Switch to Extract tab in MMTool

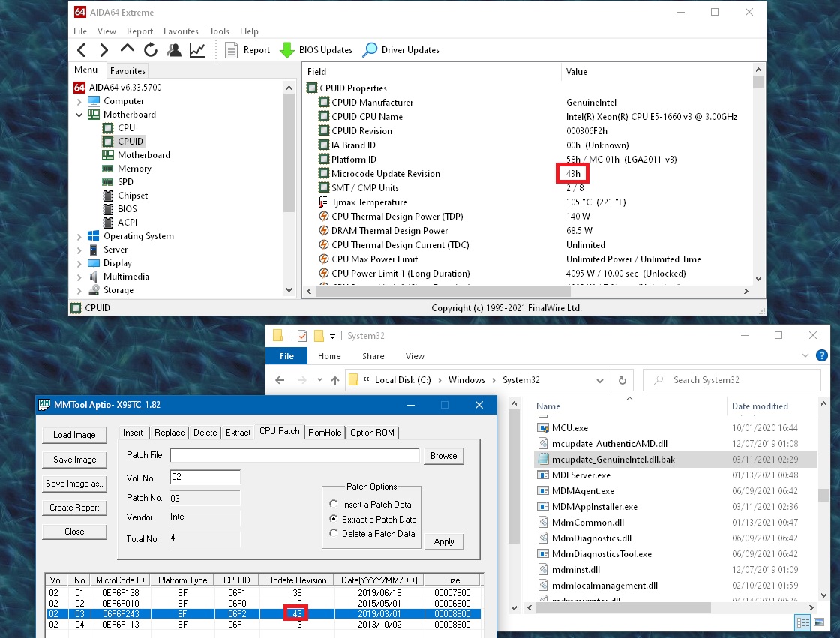(x=238, y=433)
